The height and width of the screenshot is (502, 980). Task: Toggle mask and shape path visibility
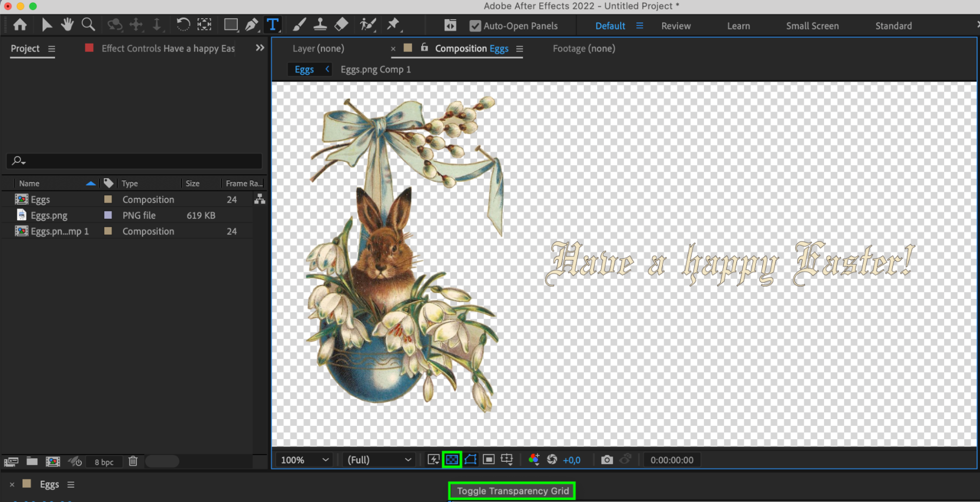[x=470, y=460]
